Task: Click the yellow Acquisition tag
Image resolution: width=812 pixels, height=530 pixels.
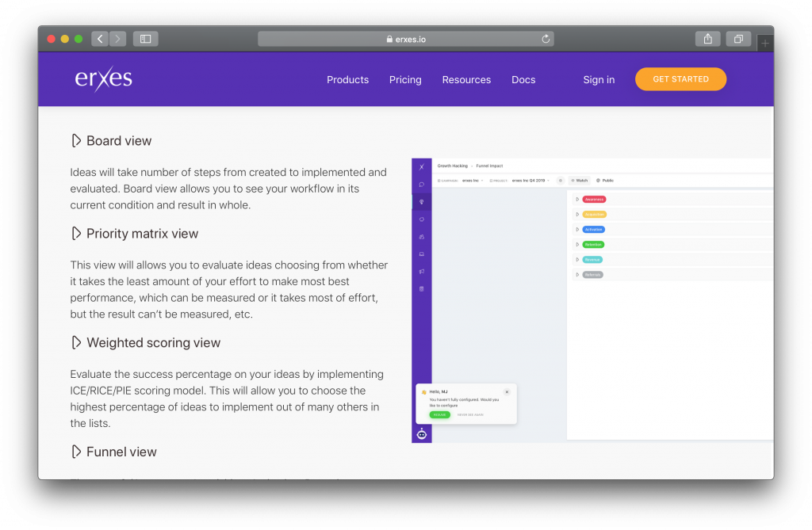Action: coord(595,214)
